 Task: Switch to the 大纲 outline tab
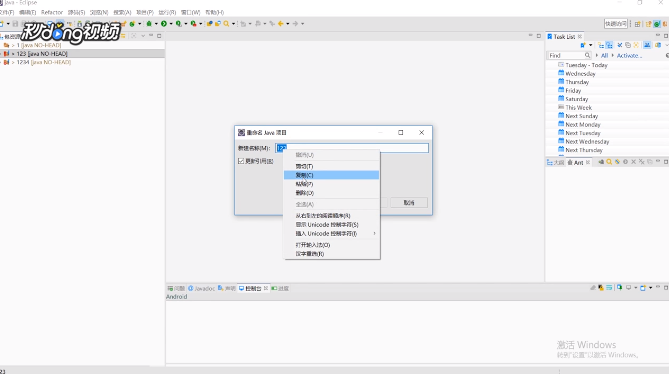556,162
